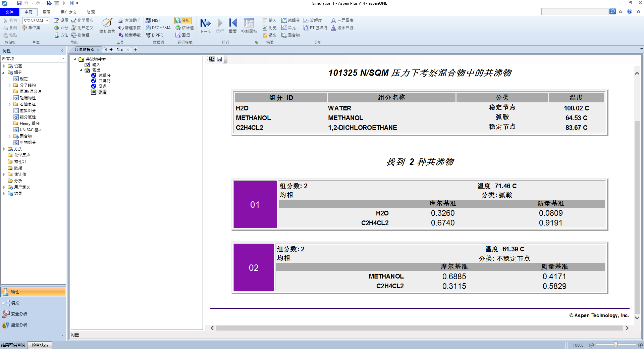Click the zoom out minus button
Screen dimensions: 644x349
click(x=591, y=345)
